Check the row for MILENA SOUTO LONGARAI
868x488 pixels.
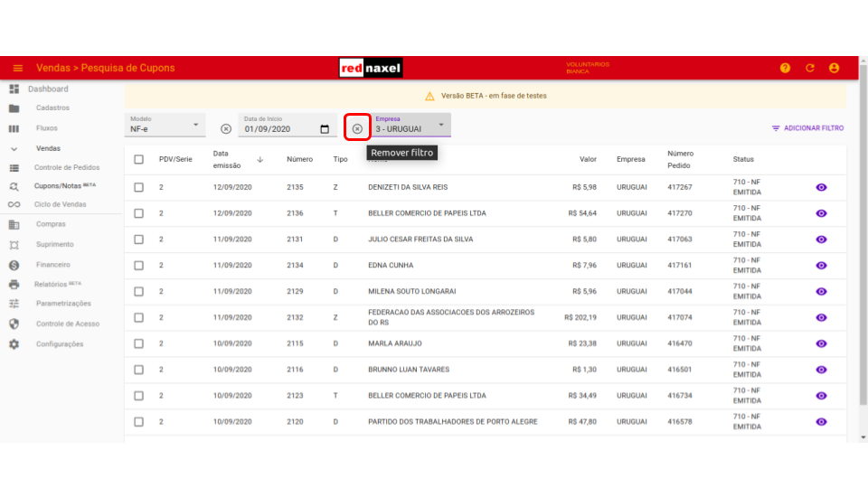point(139,291)
